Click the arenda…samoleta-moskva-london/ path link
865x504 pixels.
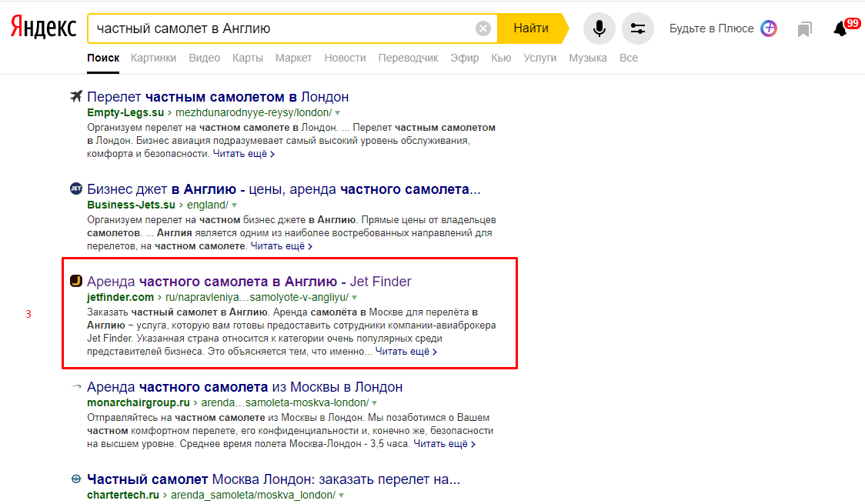[285, 402]
